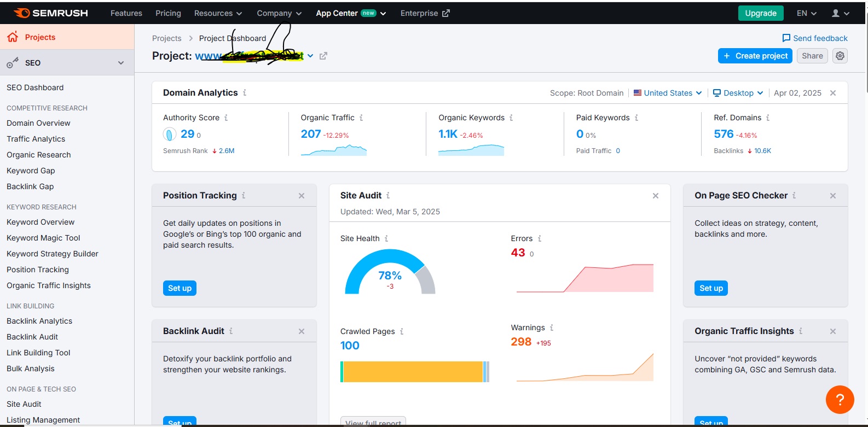Open the orange help question-mark button
868x427 pixels.
tap(840, 399)
